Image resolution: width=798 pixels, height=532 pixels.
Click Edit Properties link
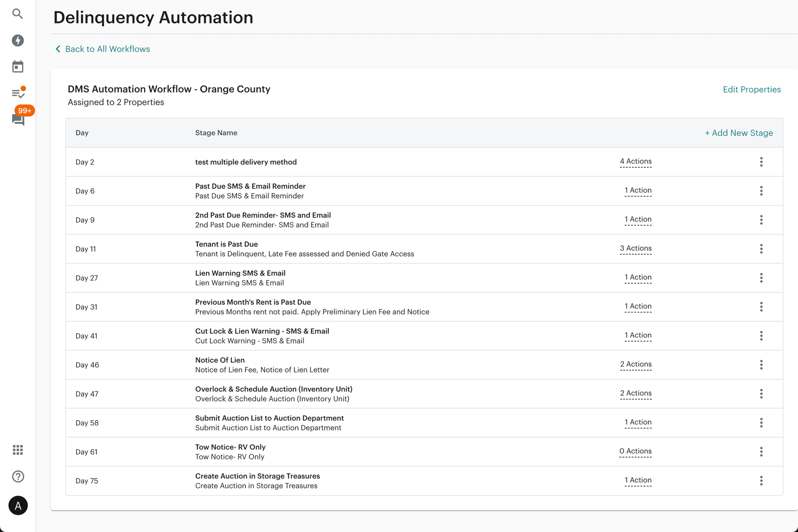[751, 89]
